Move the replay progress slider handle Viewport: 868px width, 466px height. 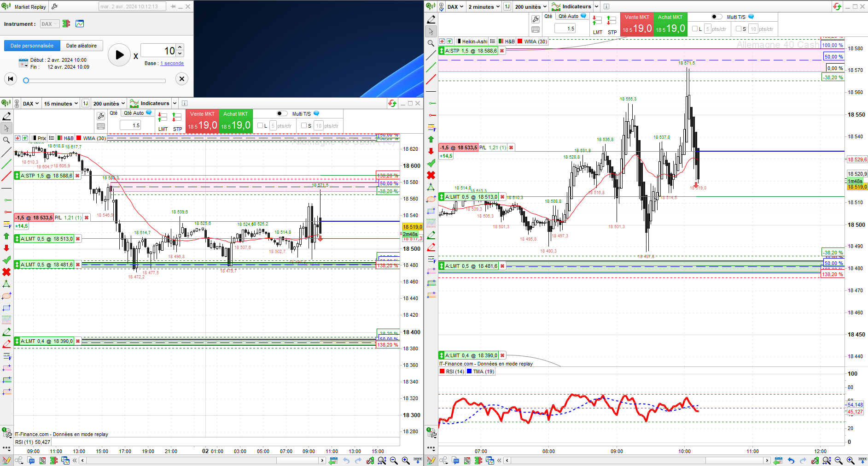tap(26, 81)
